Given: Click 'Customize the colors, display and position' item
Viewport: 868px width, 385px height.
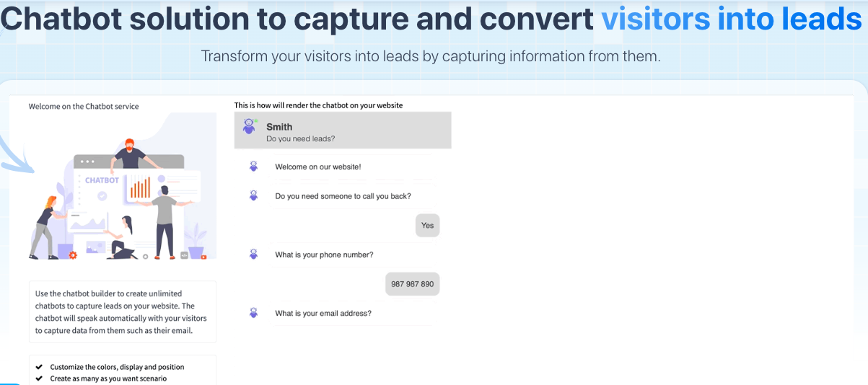Looking at the screenshot, I should (x=117, y=367).
